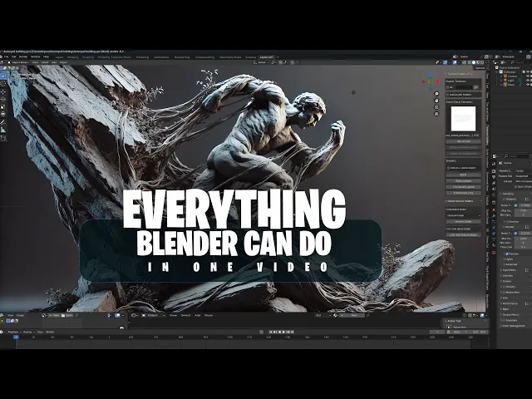Toggle camera view gizmo icon
532x399 pixels.
[436, 107]
